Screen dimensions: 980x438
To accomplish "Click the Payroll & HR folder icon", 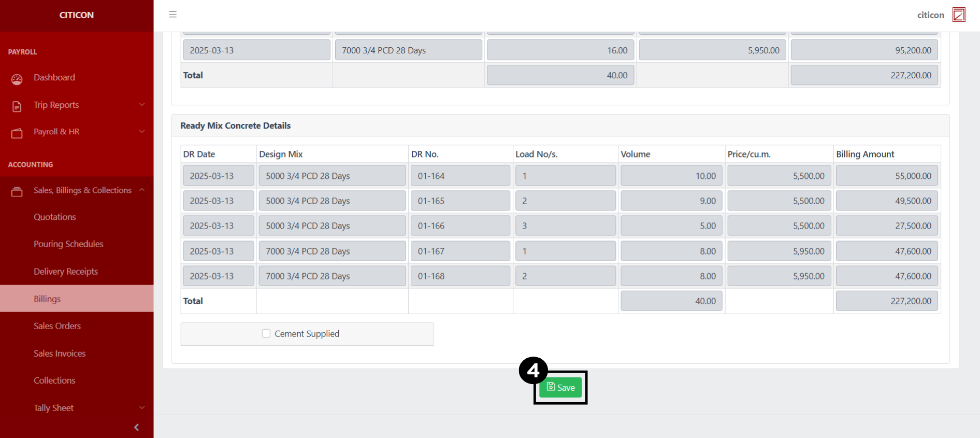I will click(x=17, y=133).
